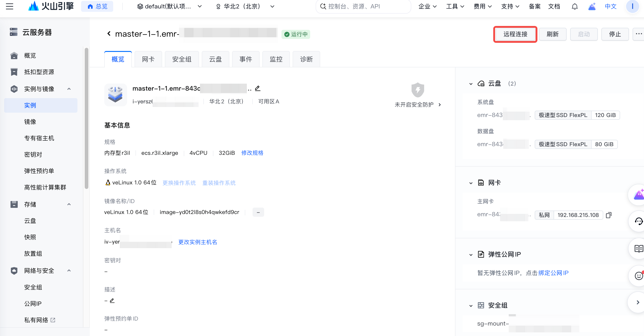Click the floating right-arrow collapse button
This screenshot has height=336, width=644.
(x=638, y=302)
